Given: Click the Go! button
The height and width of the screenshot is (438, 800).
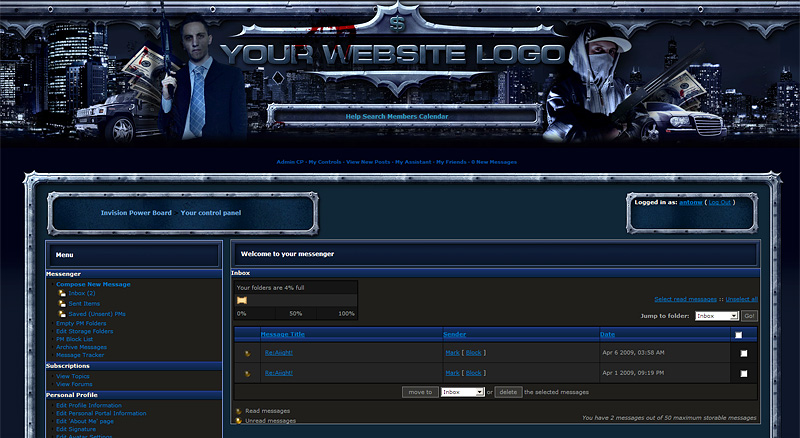Looking at the screenshot, I should tap(749, 316).
